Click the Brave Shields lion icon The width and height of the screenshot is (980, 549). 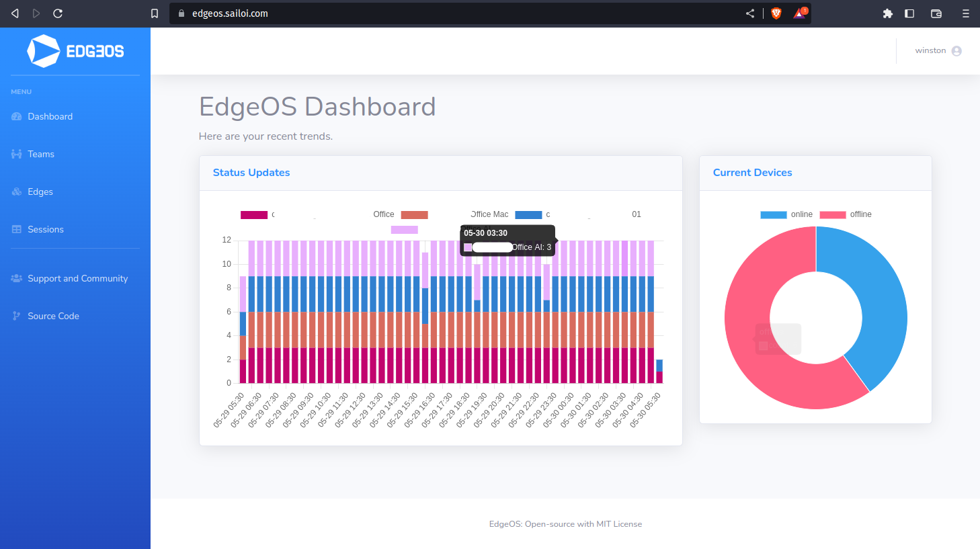coord(776,13)
